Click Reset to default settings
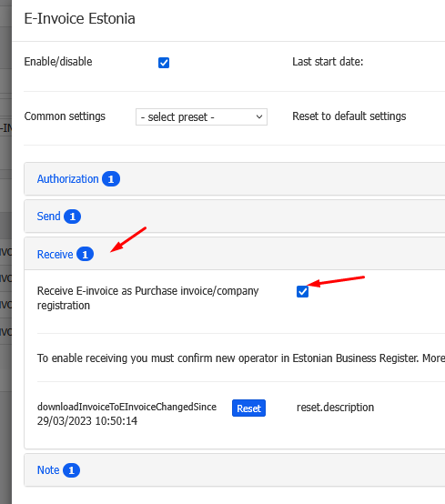 (349, 116)
